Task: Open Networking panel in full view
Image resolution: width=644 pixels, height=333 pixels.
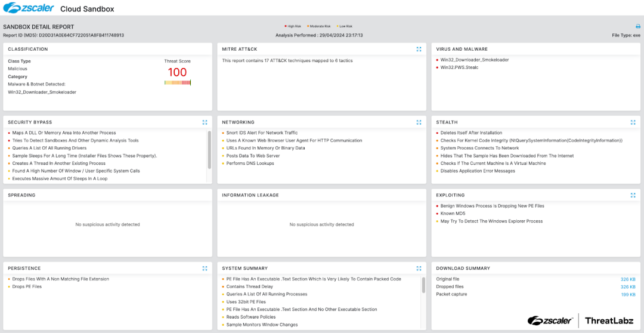Action: [419, 122]
